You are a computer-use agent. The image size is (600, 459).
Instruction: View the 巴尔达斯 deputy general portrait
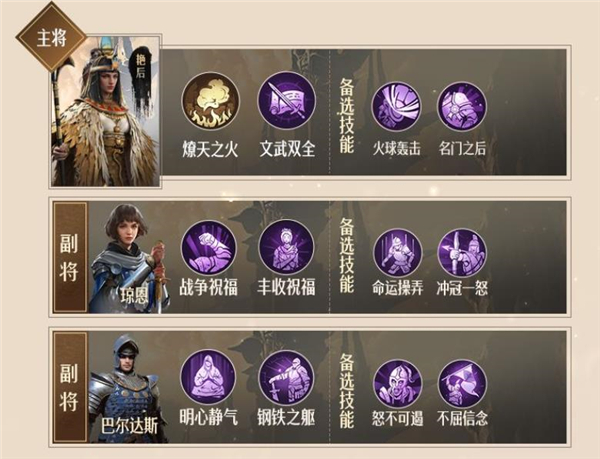click(128, 388)
